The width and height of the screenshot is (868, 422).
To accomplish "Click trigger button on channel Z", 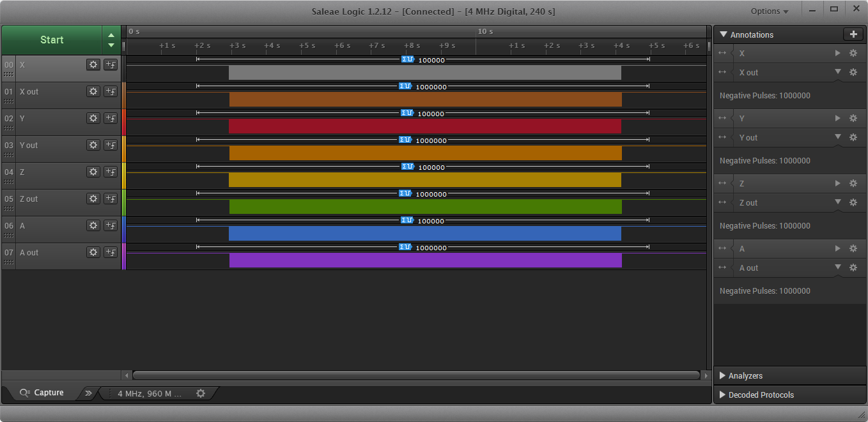I will pyautogui.click(x=111, y=172).
